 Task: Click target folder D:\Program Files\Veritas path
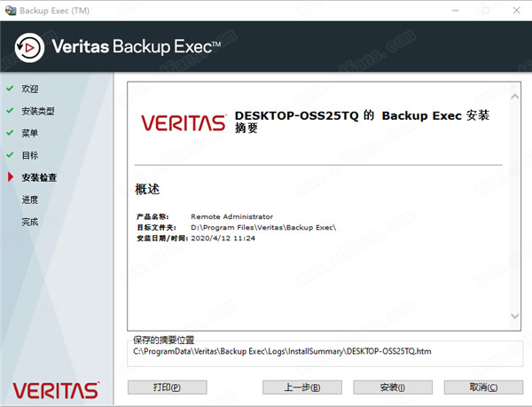(x=263, y=227)
